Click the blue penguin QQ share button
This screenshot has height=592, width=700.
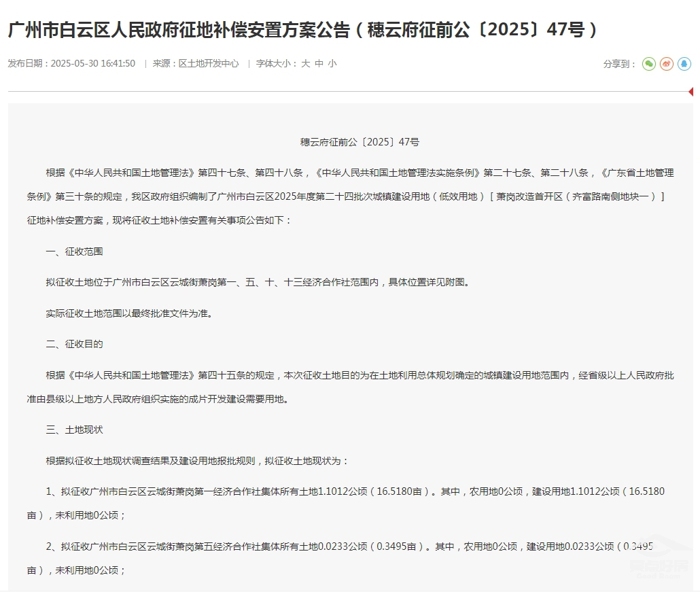(x=685, y=64)
